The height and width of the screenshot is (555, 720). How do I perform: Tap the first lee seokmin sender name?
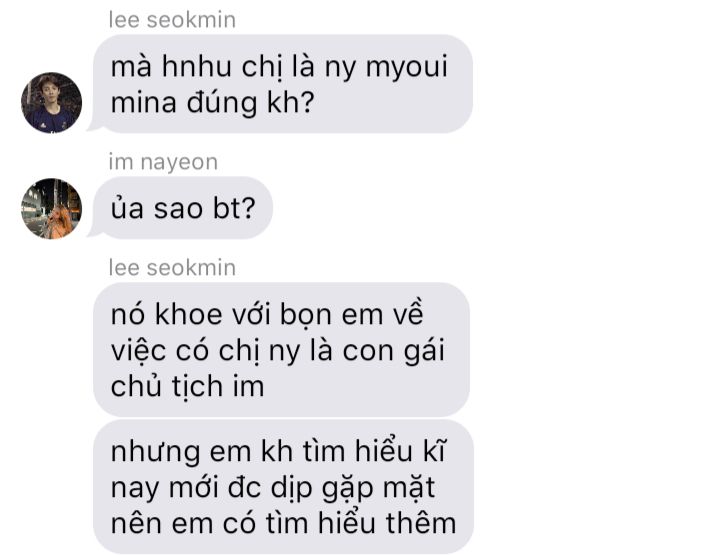coord(172,20)
